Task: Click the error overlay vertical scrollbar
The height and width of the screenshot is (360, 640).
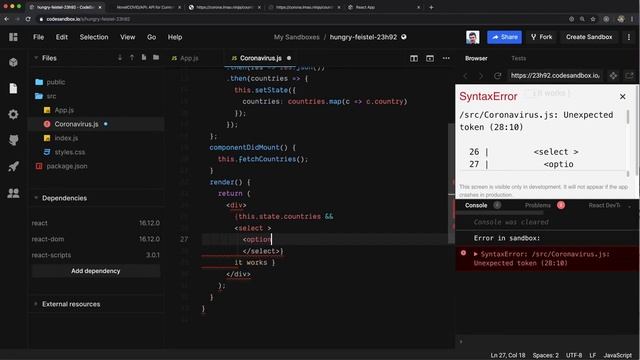Action: click(x=628, y=118)
